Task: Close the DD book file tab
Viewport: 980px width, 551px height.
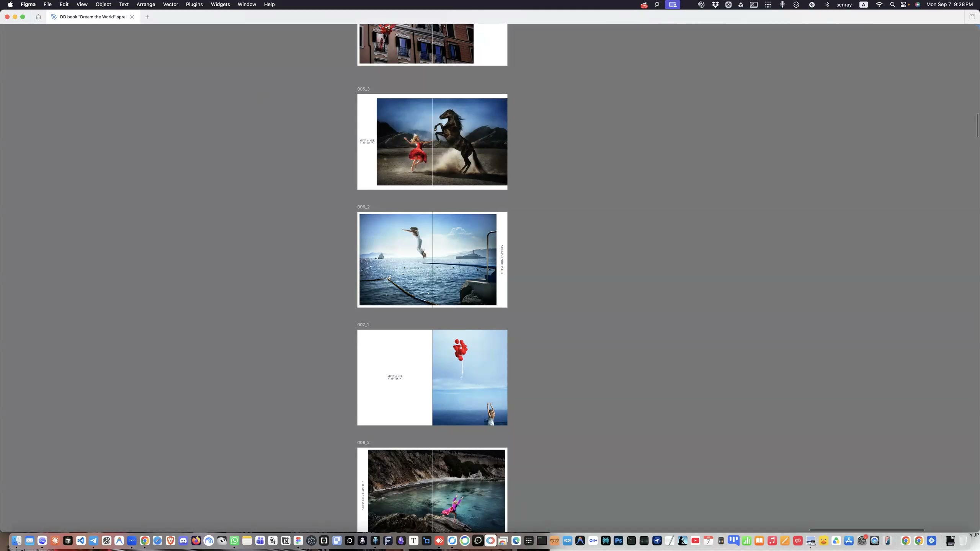Action: (x=132, y=17)
